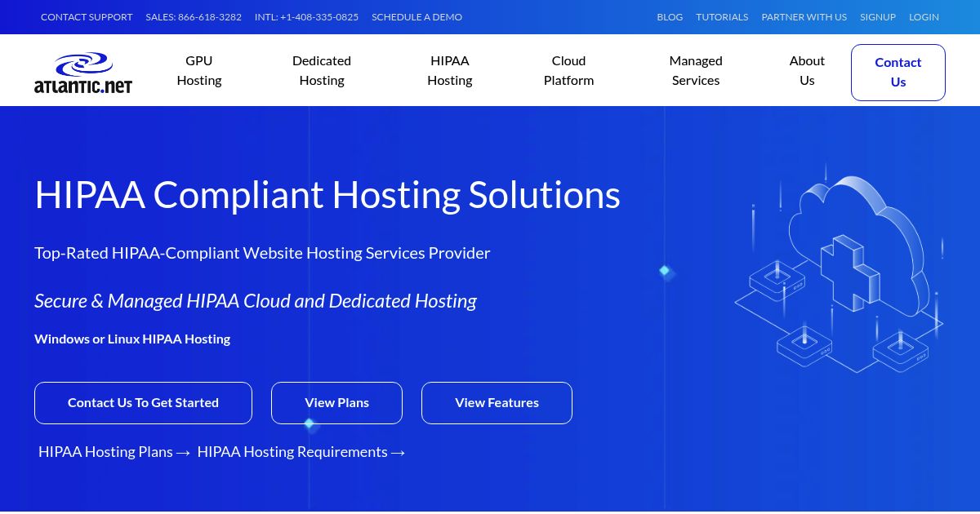Click CONTACT SUPPORT link

[x=87, y=16]
